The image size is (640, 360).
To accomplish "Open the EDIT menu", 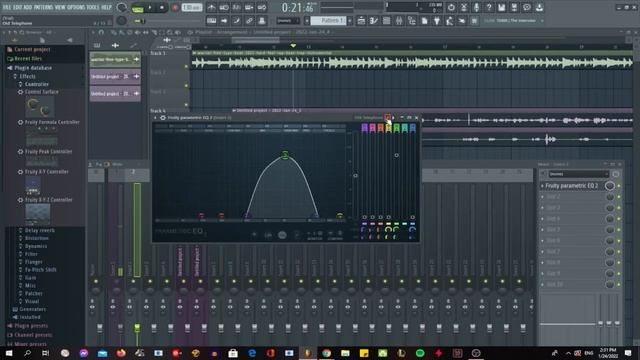I will [19, 7].
